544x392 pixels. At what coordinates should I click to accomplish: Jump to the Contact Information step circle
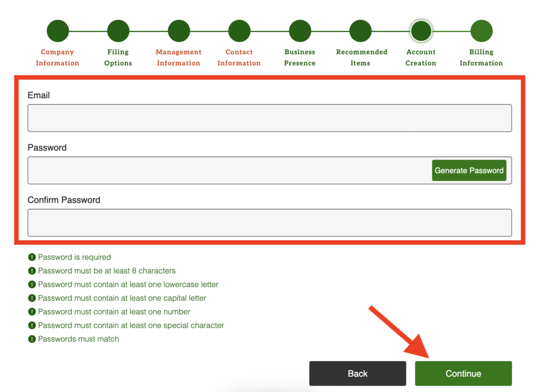tap(239, 31)
